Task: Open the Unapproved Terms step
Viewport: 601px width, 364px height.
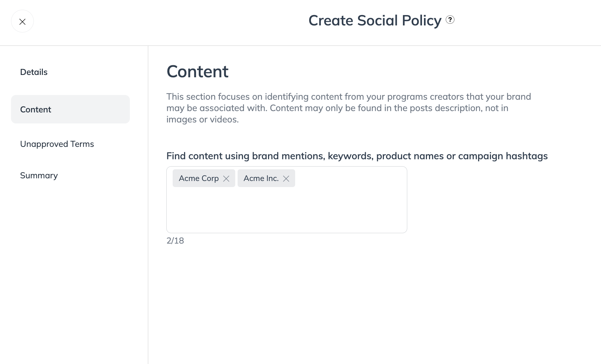Action: pos(57,144)
